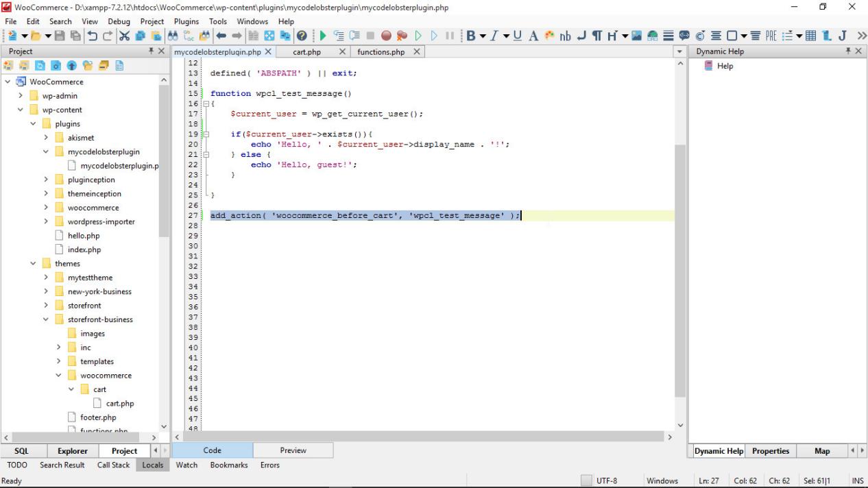Click the Underline U formatting icon
This screenshot has height=488, width=868.
(x=518, y=36)
